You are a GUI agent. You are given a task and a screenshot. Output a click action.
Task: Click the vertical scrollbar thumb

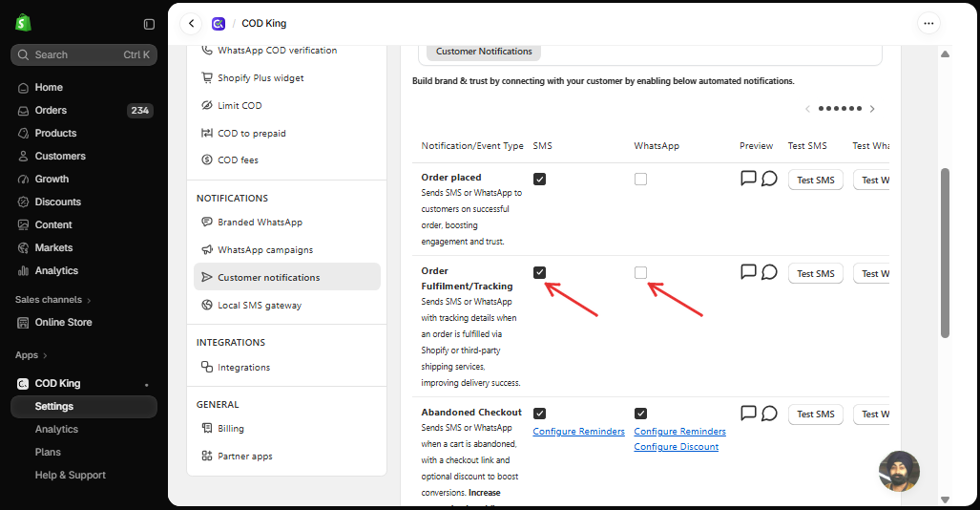click(x=945, y=253)
